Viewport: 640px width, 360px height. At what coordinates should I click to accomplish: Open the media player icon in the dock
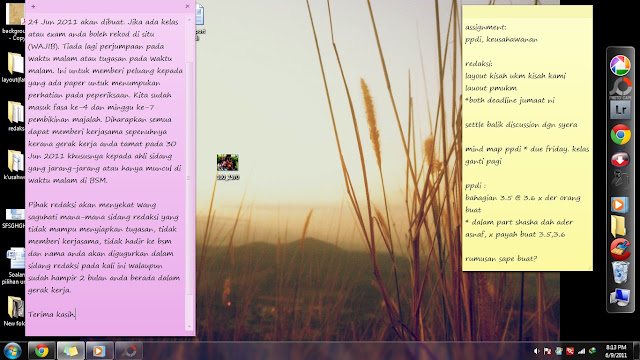click(620, 204)
